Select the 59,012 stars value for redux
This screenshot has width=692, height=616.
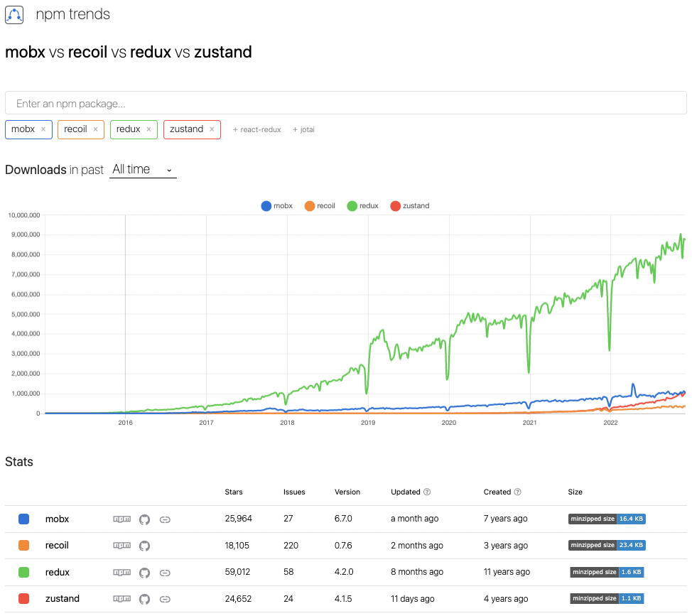coord(237,572)
